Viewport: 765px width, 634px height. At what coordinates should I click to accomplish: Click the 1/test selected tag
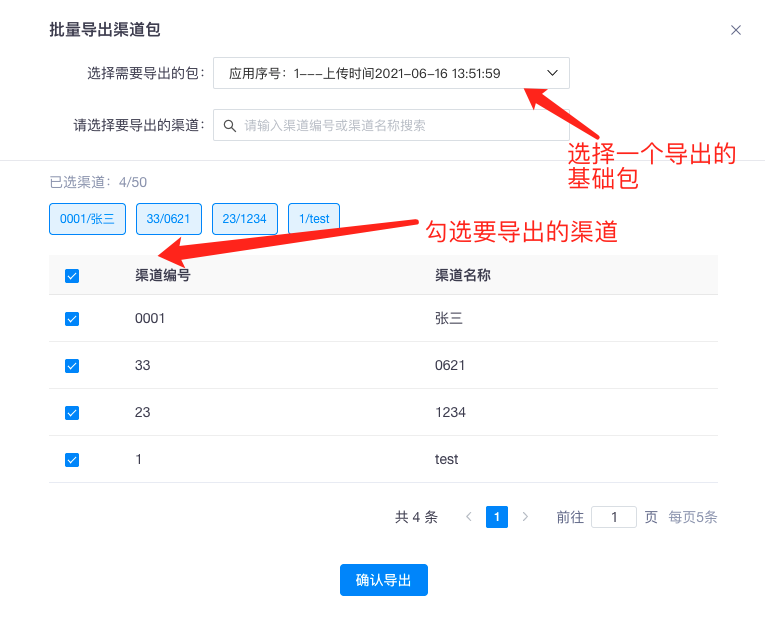point(314,219)
